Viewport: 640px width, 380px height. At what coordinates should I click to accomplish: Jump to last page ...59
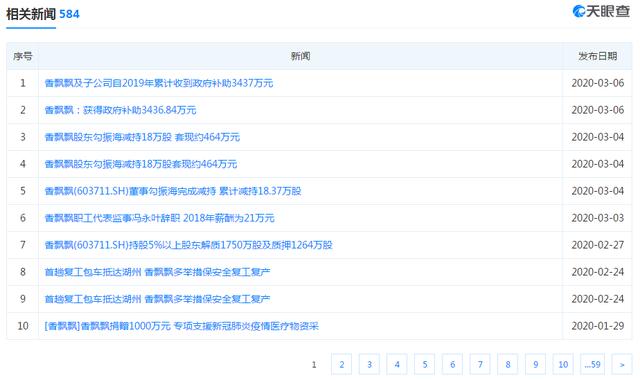pyautogui.click(x=592, y=364)
